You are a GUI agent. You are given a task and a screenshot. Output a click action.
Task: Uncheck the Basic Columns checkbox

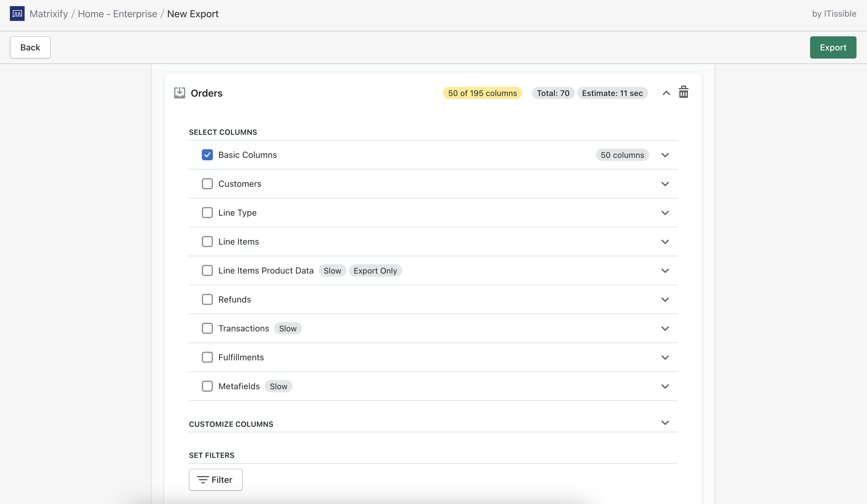[x=207, y=155]
